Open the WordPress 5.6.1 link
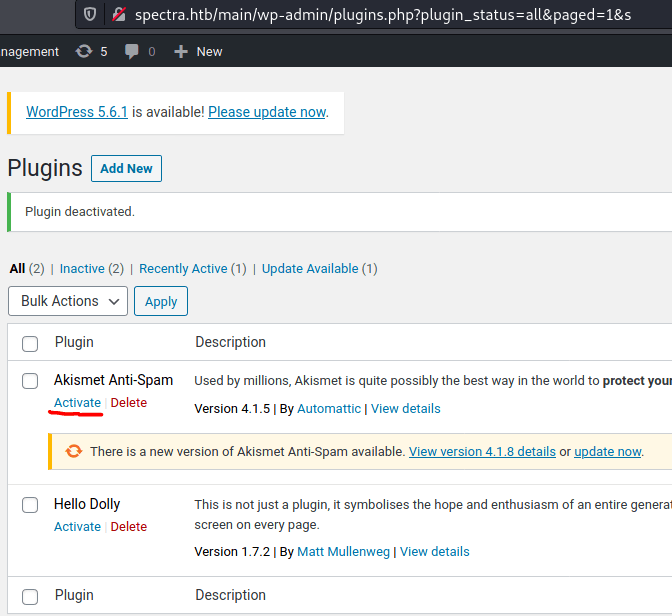This screenshot has height=616, width=672. click(77, 112)
